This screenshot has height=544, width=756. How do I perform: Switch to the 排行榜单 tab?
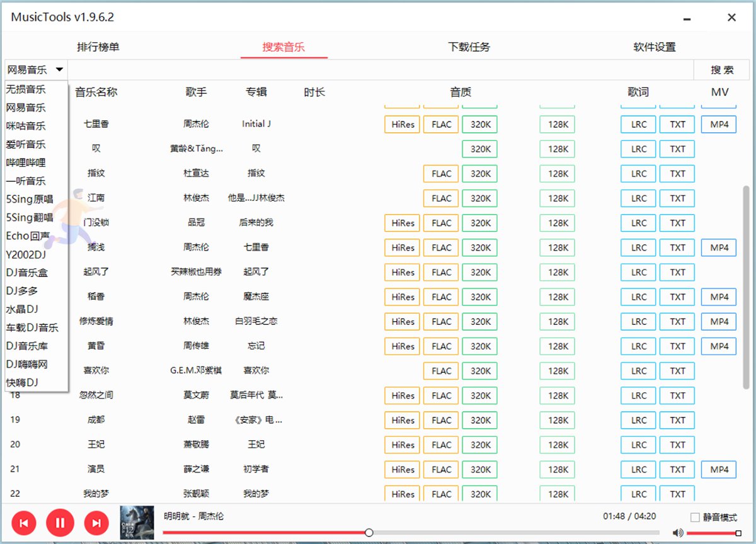pos(98,47)
